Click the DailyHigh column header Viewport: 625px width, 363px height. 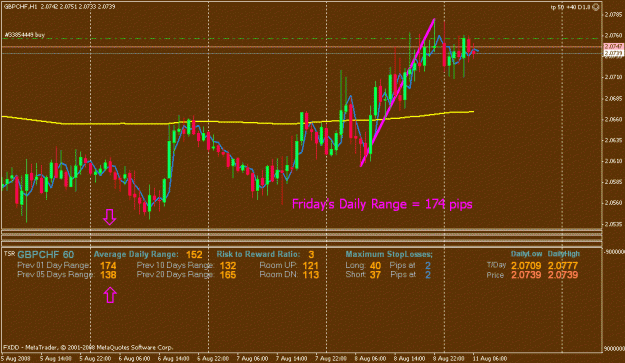coord(564,254)
